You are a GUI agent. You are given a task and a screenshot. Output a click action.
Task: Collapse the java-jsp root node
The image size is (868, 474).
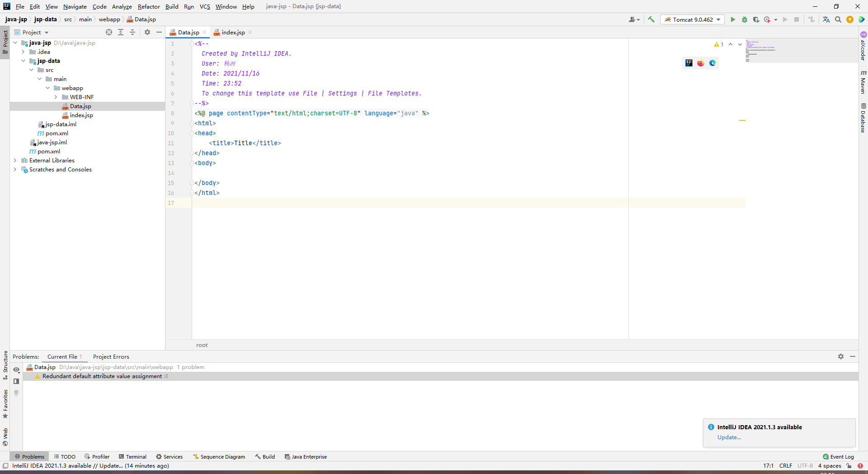coord(15,43)
